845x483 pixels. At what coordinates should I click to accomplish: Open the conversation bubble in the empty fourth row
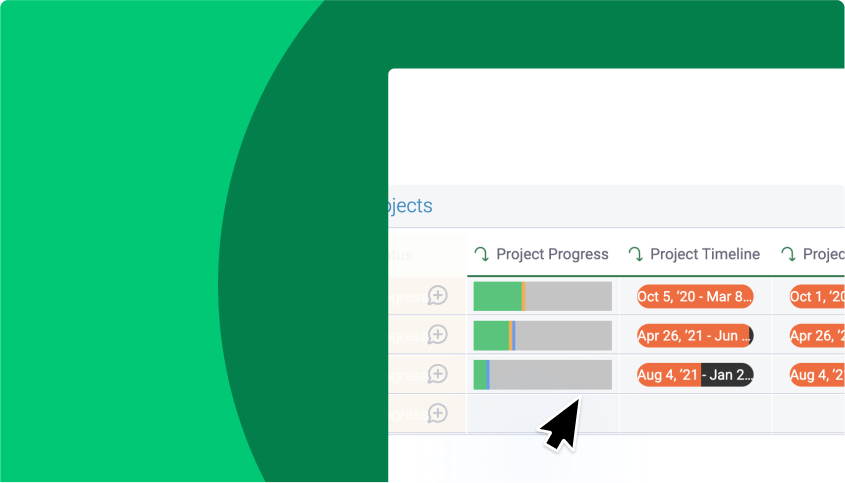437,412
